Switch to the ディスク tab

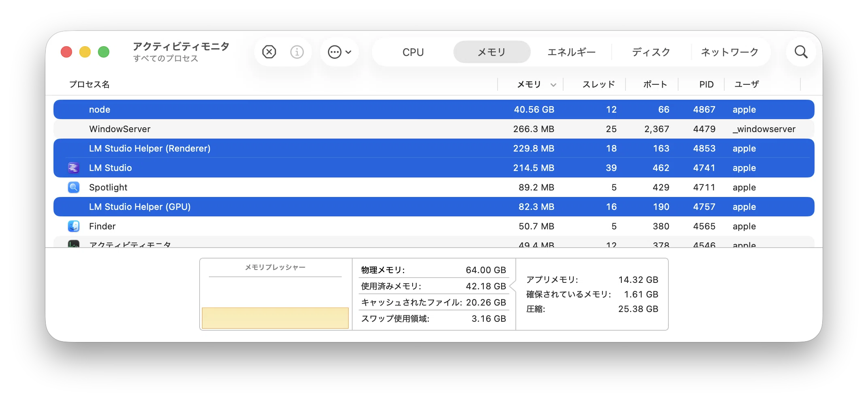(x=651, y=52)
